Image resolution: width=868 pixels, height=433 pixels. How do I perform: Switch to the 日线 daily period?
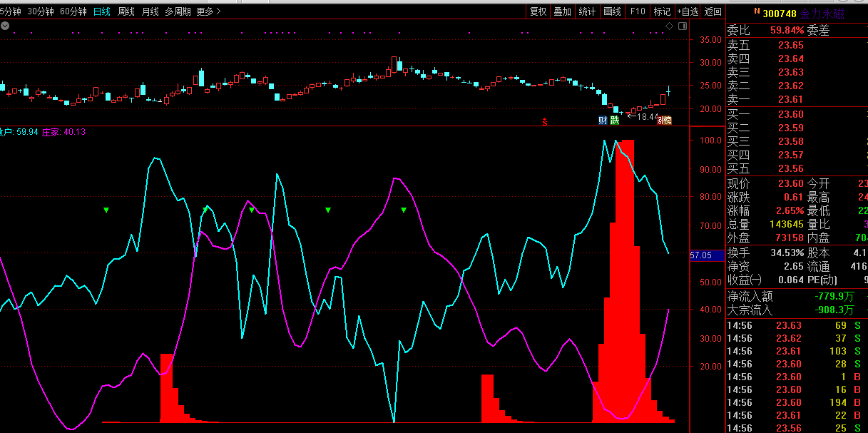click(102, 11)
